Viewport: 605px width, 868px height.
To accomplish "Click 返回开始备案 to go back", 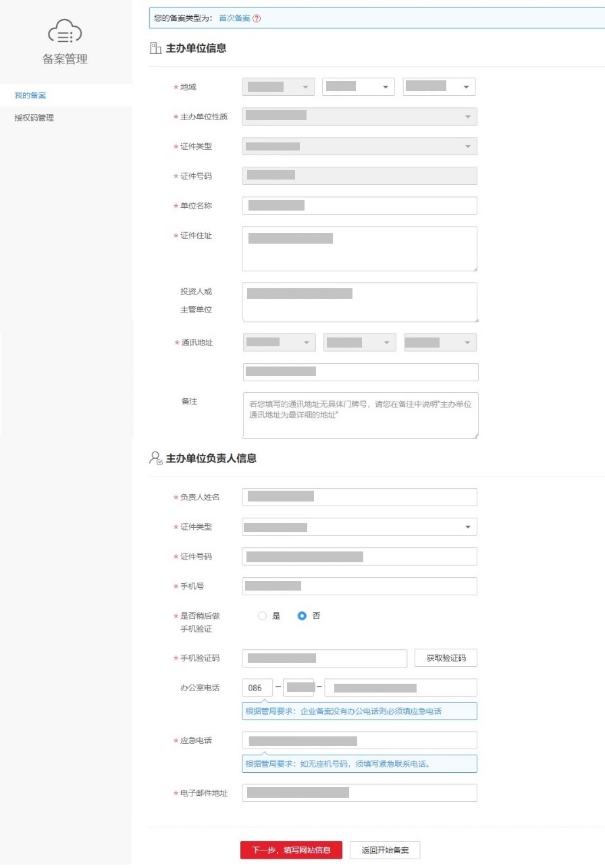I will tap(385, 850).
